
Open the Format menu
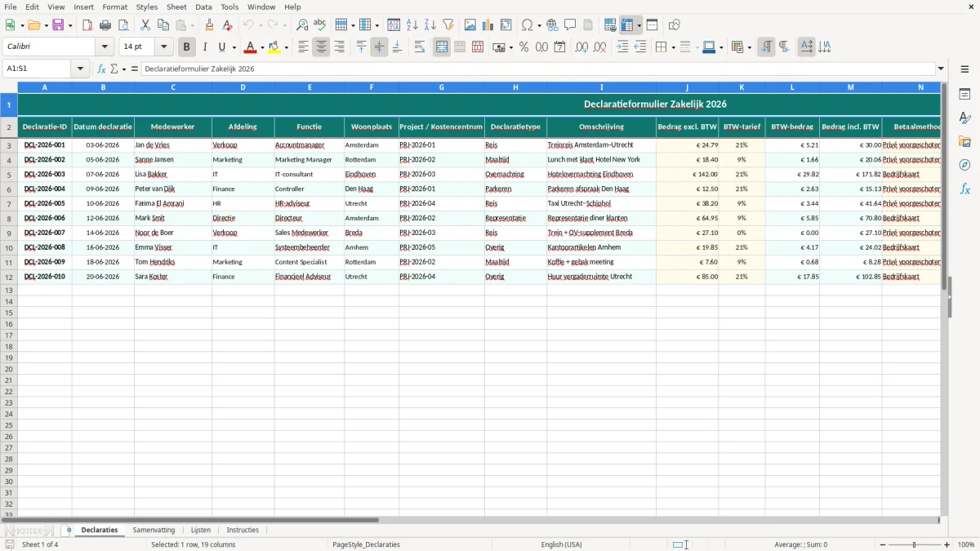click(115, 7)
